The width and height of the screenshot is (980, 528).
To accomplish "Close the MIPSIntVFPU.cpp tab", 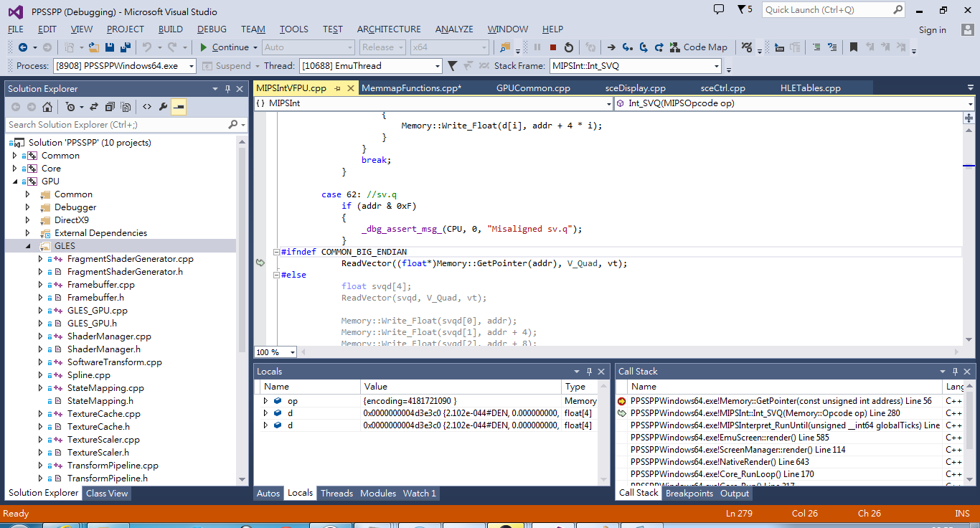I will 351,88.
